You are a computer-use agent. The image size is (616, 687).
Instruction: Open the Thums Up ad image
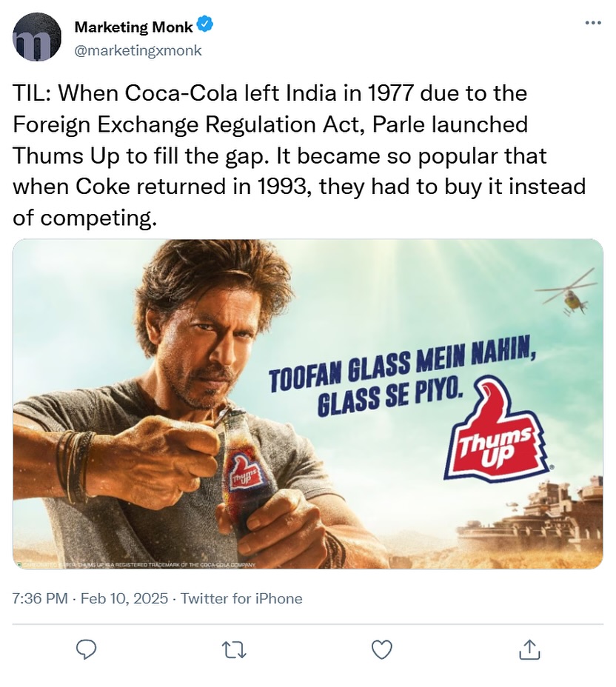click(308, 403)
